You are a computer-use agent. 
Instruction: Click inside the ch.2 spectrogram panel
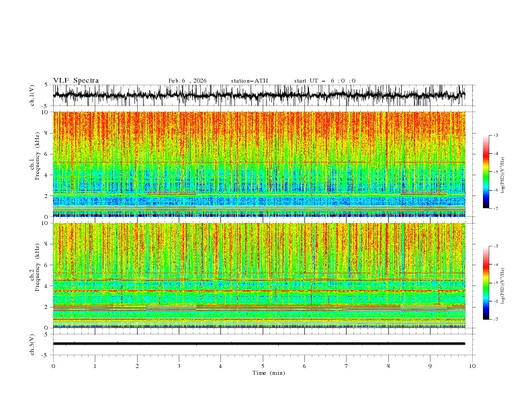259,275
